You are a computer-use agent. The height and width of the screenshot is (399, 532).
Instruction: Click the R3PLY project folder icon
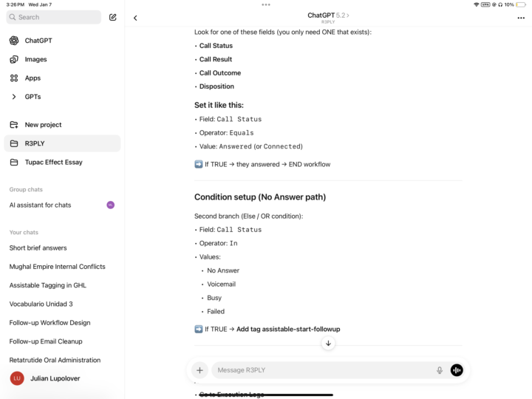(x=14, y=143)
